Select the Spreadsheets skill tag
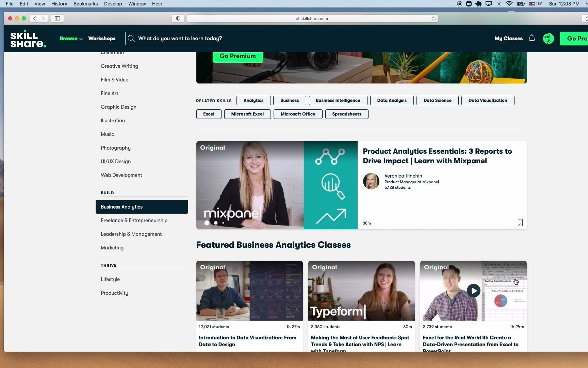The image size is (588, 368). coord(347,114)
